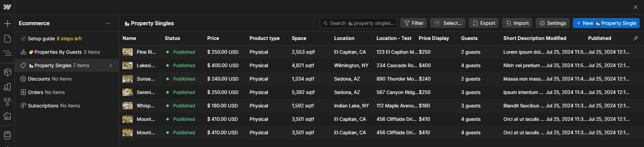Image resolution: width=644 pixels, height=147 pixels.
Task: Open collection Settings button
Action: (552, 23)
